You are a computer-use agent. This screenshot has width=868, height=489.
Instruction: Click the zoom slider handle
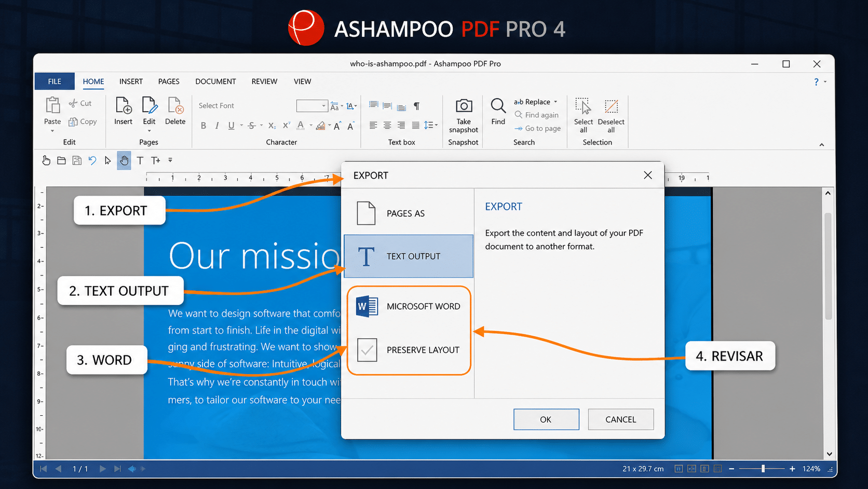[763, 469]
